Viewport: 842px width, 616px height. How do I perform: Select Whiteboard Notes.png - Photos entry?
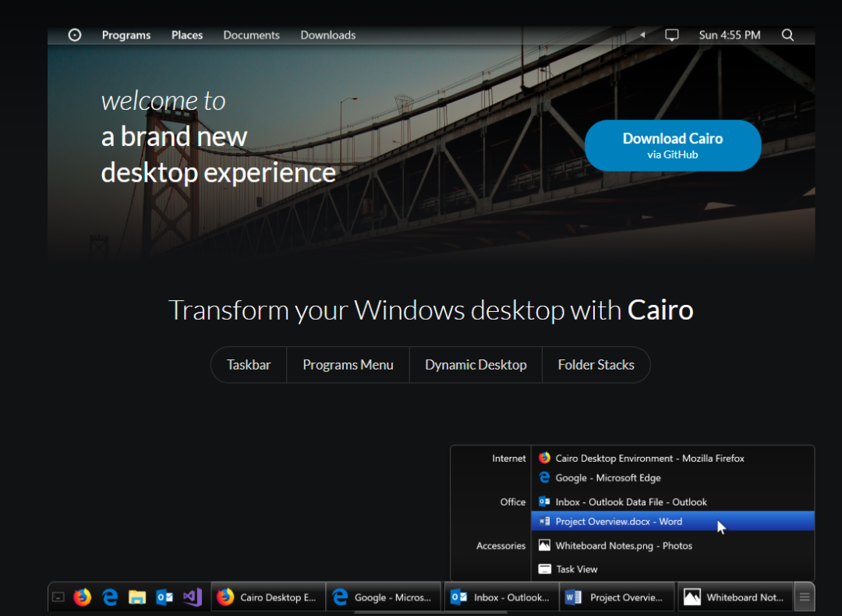[x=673, y=546]
